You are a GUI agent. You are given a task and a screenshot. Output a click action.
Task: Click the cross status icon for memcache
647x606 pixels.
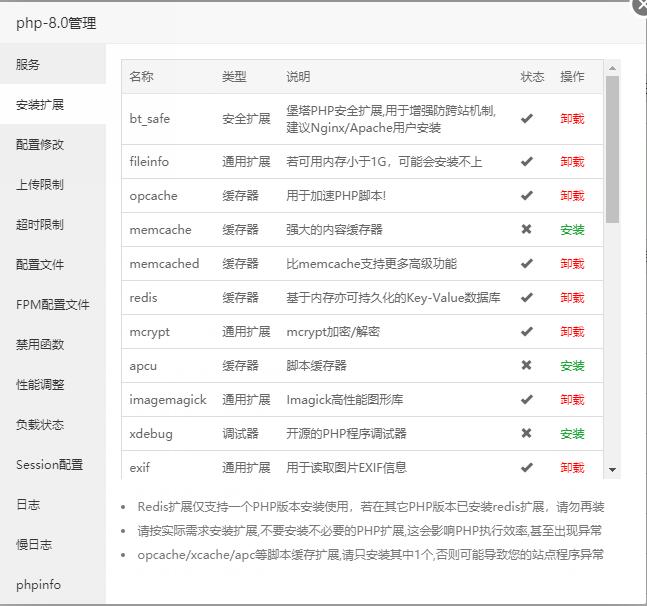527,229
